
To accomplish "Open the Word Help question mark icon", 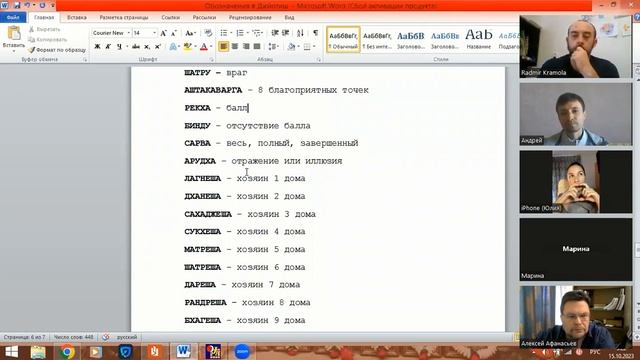I will pyautogui.click(x=637, y=17).
